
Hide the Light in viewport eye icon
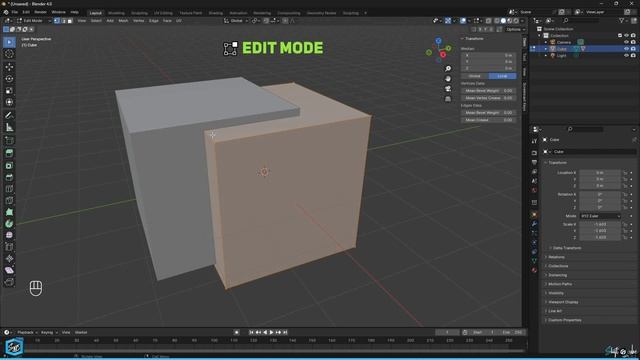pos(626,56)
